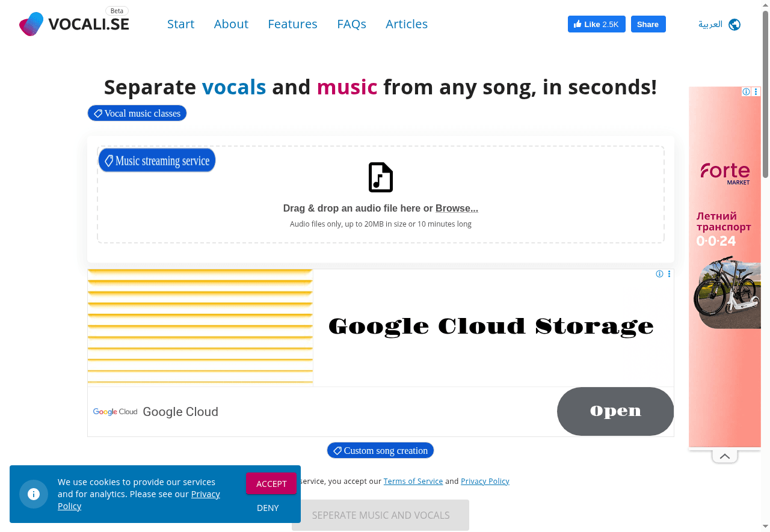
Task: Open the sidebar ad options menu icon
Action: pyautogui.click(x=756, y=92)
